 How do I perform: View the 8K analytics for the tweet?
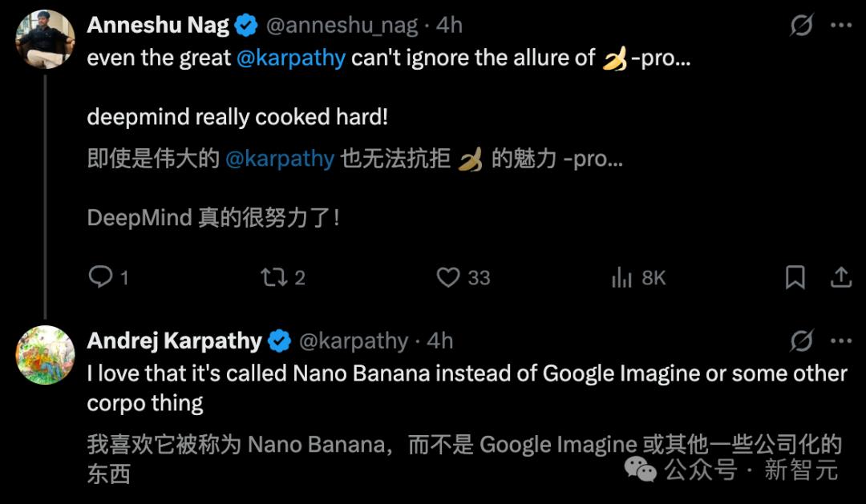633,276
